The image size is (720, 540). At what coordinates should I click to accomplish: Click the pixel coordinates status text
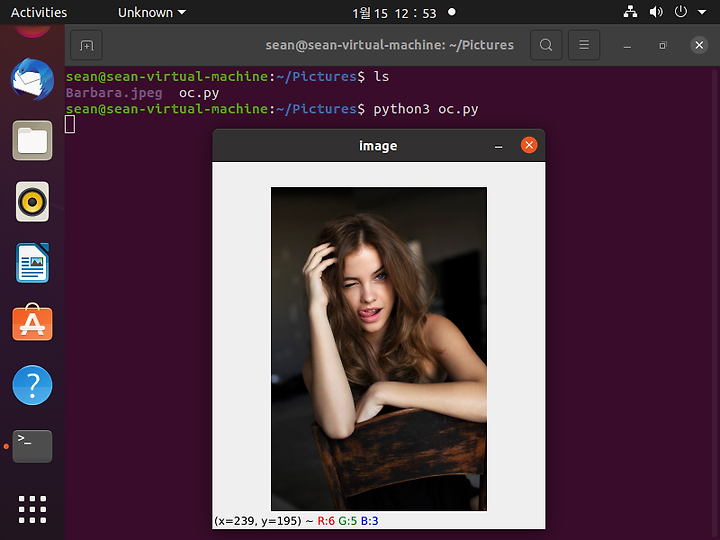(x=257, y=521)
